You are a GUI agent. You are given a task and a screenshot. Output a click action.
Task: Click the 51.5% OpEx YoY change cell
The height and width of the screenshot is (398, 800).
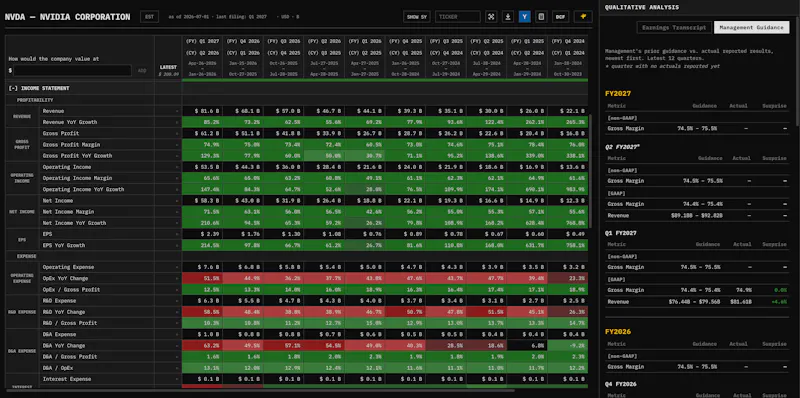tap(202, 279)
